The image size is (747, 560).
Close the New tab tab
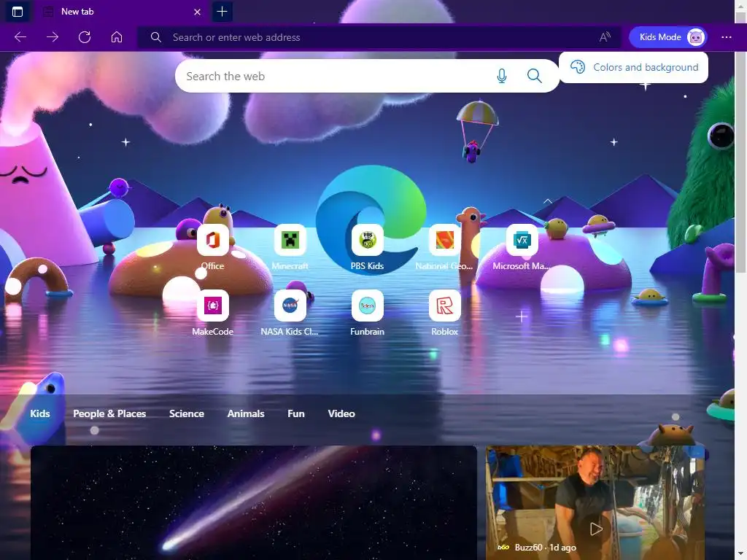[197, 12]
